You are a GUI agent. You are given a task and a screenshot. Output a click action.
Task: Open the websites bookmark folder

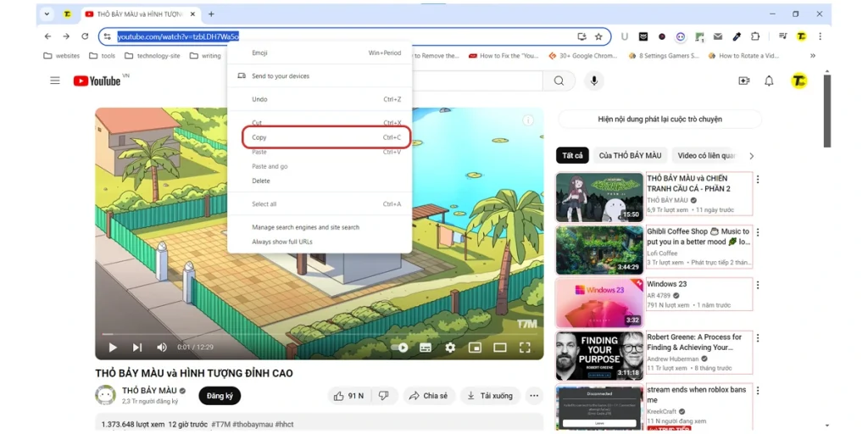[x=61, y=55]
